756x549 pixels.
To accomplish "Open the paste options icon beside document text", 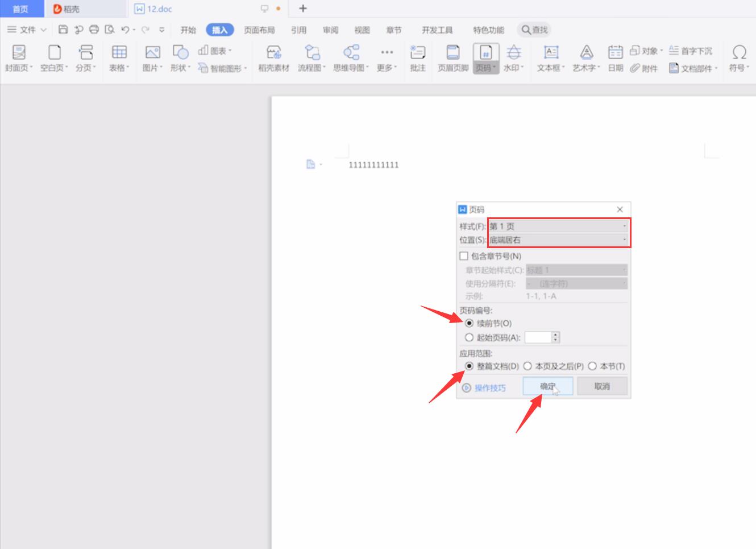I will point(313,164).
